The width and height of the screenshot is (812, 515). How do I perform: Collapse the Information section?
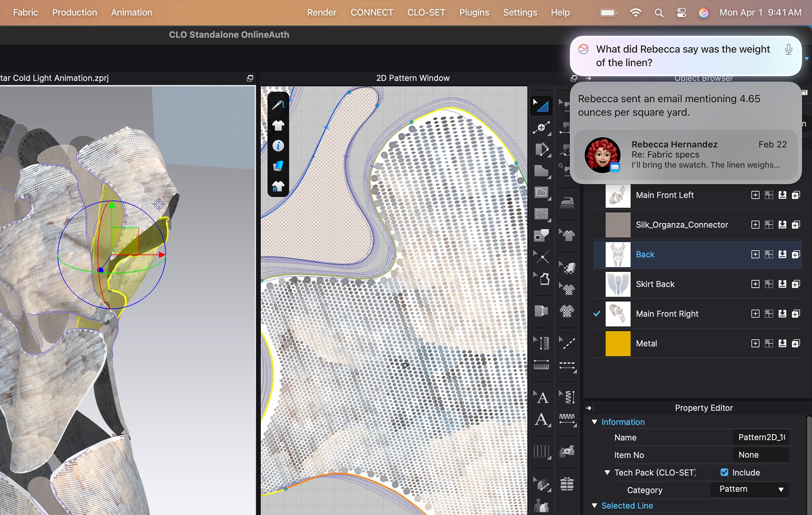click(595, 422)
